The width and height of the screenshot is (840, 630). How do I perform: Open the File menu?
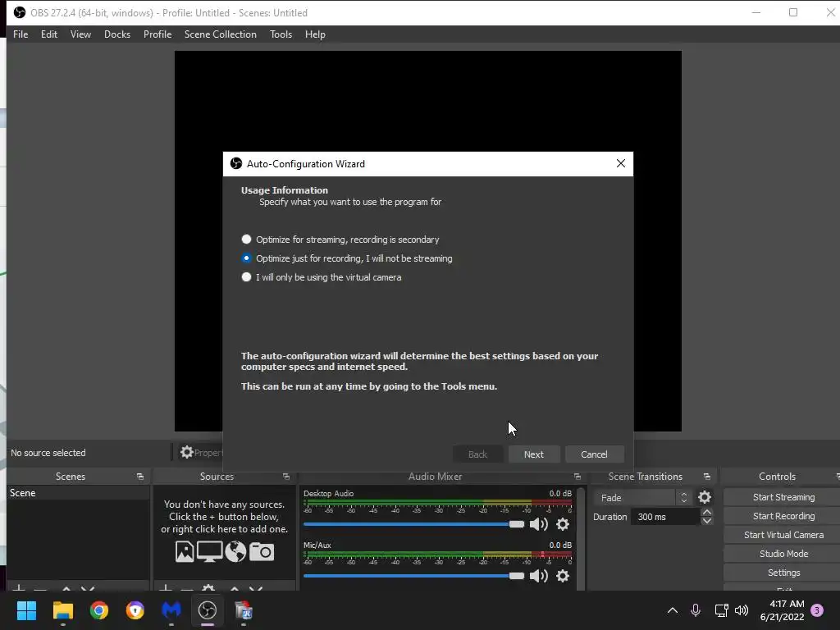[21, 34]
